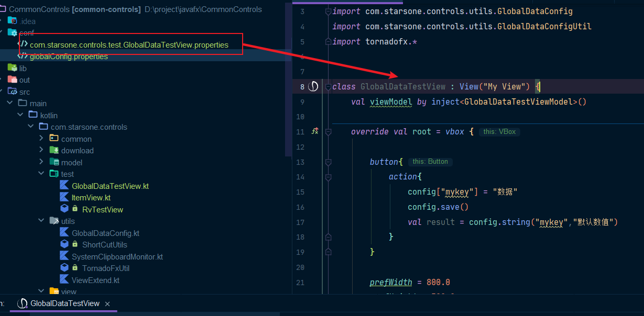The width and height of the screenshot is (644, 316).
Task: Click the viewModel property on line 9
Action: click(391, 101)
